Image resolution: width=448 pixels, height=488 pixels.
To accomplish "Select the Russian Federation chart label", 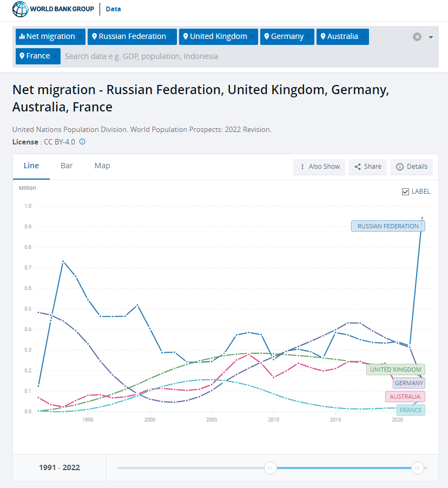I will coord(388,226).
